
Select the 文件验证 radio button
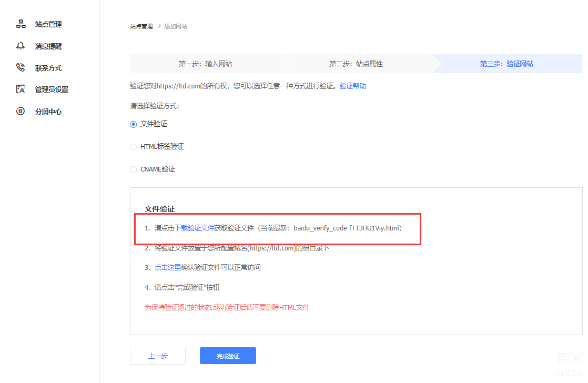tap(133, 124)
